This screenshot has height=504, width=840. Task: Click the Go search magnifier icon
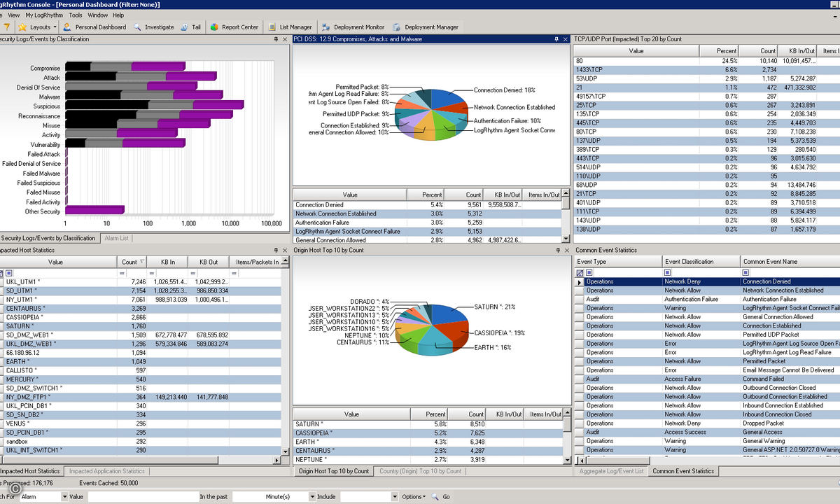click(x=435, y=496)
